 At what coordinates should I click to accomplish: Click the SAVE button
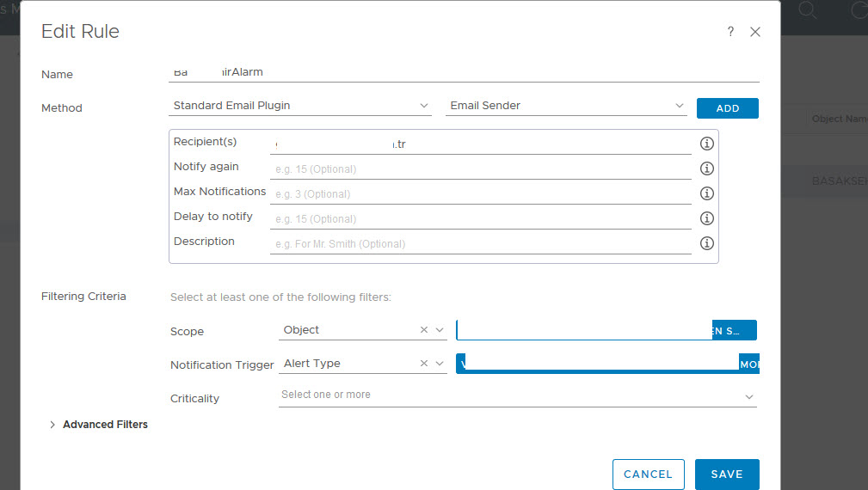726,475
